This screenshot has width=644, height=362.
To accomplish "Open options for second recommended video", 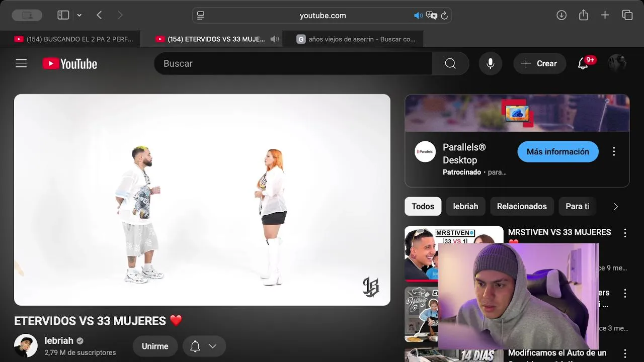I will click(625, 293).
